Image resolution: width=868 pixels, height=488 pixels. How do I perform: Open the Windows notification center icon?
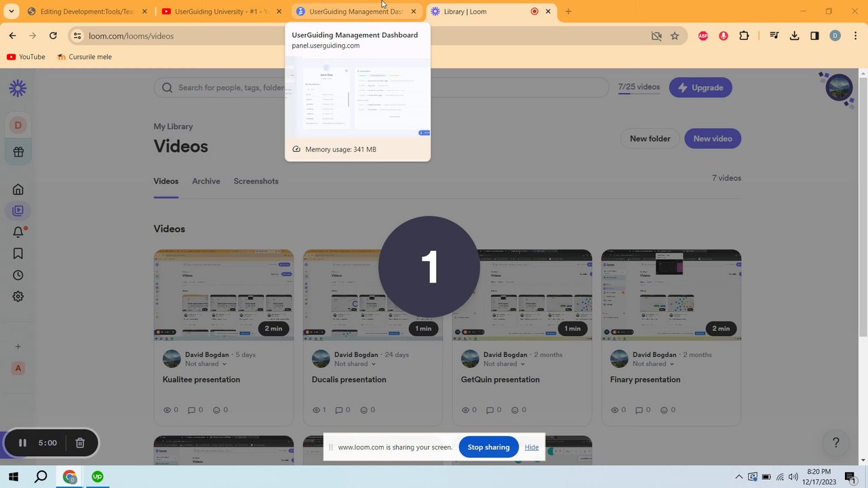[x=850, y=477]
